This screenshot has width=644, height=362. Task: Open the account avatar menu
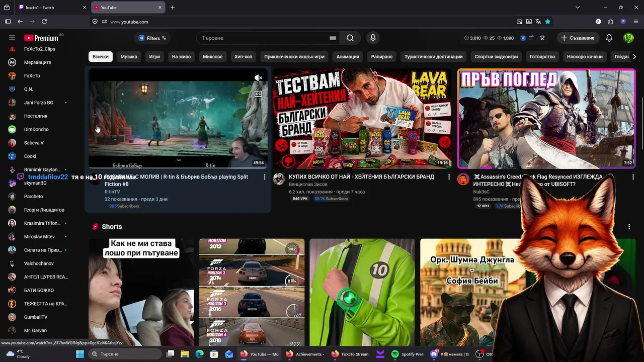coord(628,38)
